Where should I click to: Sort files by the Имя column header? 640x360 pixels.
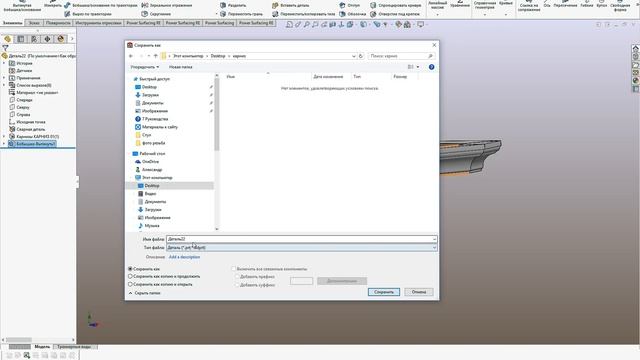click(231, 77)
